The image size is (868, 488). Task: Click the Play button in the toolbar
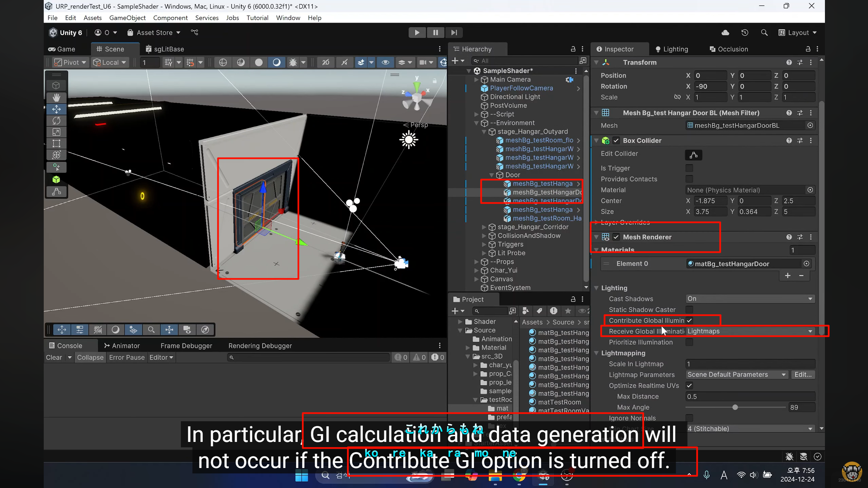[x=417, y=33]
